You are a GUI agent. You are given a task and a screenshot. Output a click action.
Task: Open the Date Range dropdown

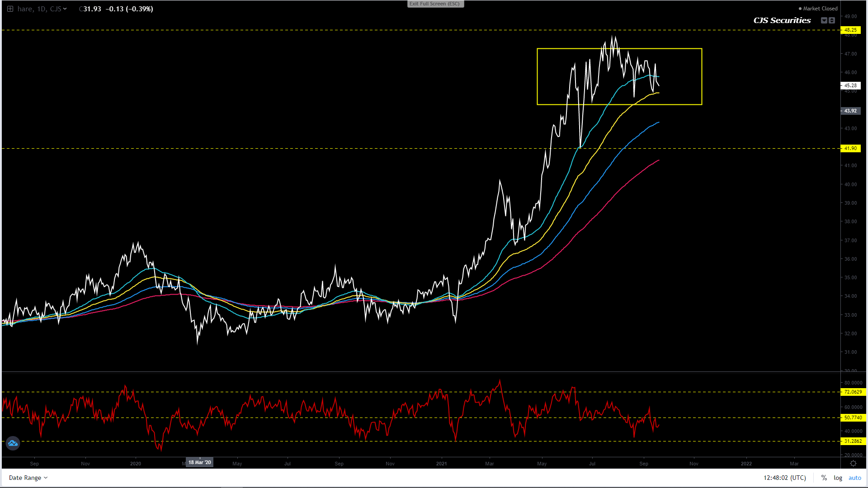click(28, 478)
